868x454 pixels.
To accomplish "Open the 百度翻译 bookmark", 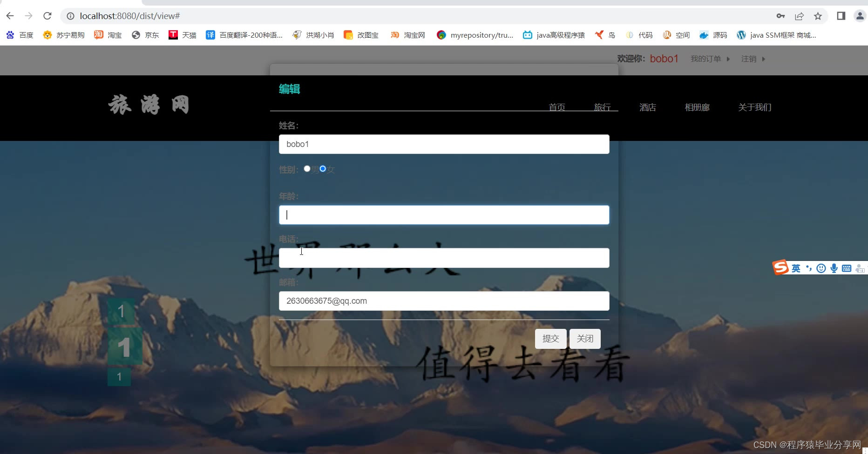I will click(x=244, y=35).
